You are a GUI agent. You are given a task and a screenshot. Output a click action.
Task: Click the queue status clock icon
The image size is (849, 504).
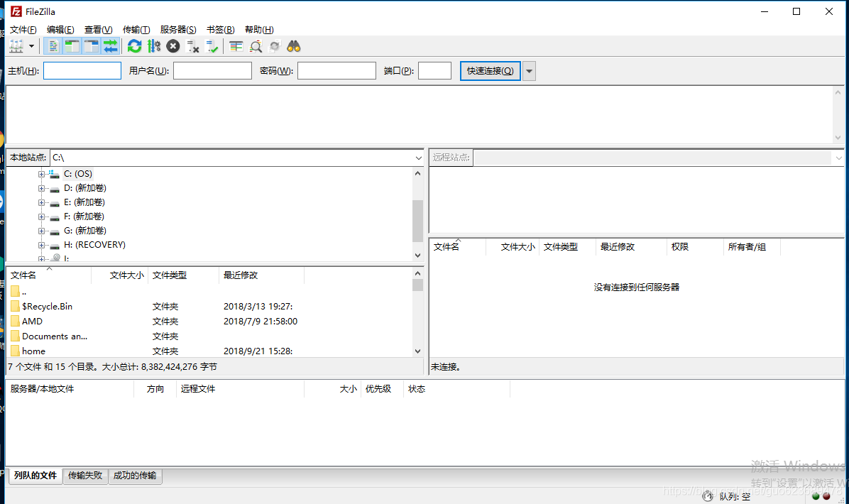point(707,496)
